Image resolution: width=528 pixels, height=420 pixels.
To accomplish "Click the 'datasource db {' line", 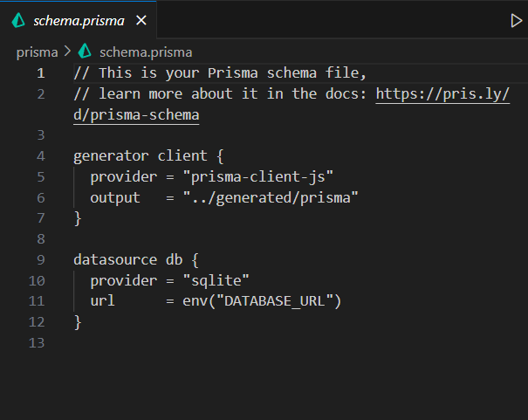I will (136, 259).
